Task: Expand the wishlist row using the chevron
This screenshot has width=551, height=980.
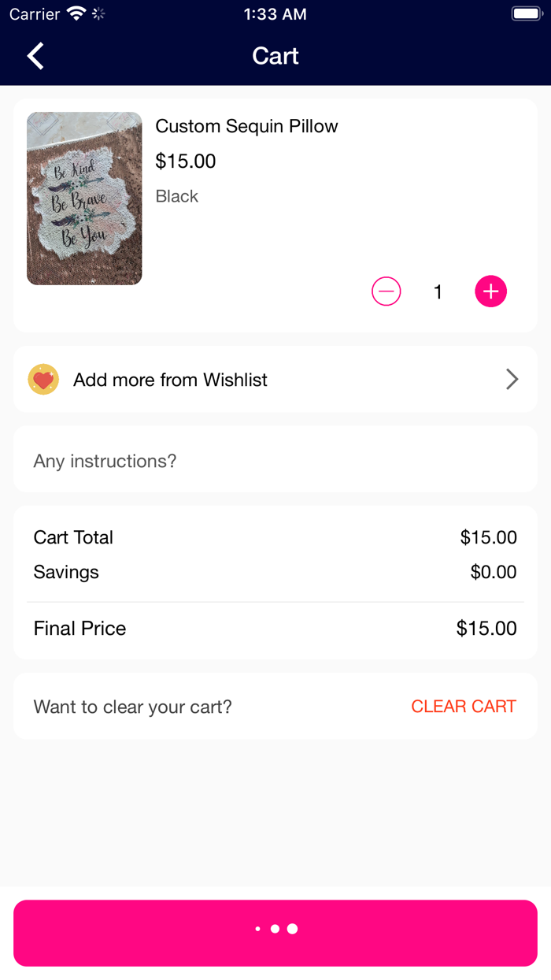Action: [x=512, y=380]
